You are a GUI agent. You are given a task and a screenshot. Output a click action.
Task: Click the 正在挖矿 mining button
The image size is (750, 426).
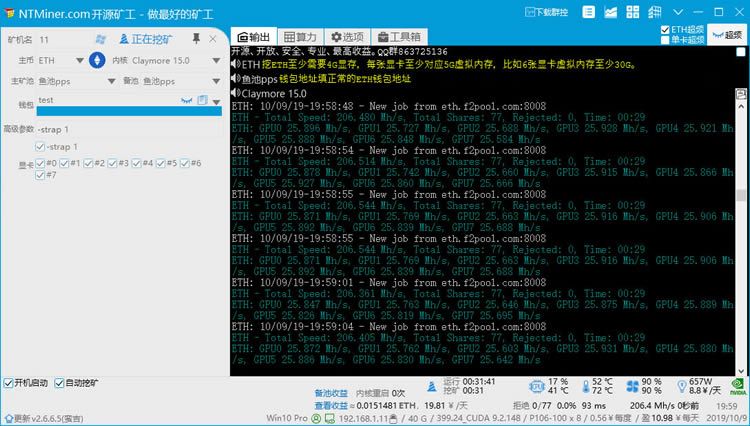[146, 39]
